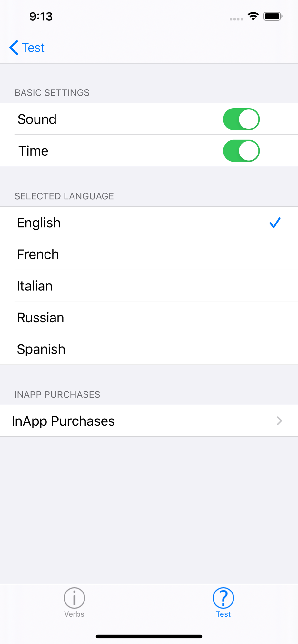Go back using the Test link
Image resolution: width=298 pixels, height=644 pixels.
(33, 48)
